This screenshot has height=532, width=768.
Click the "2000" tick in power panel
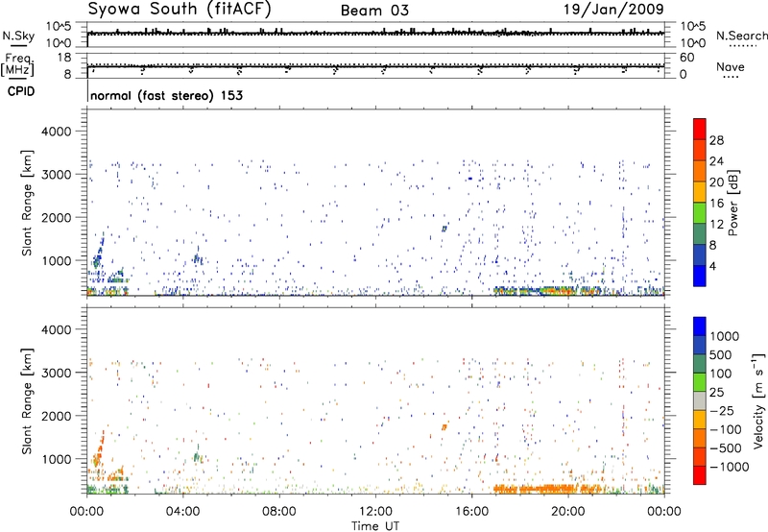point(56,217)
